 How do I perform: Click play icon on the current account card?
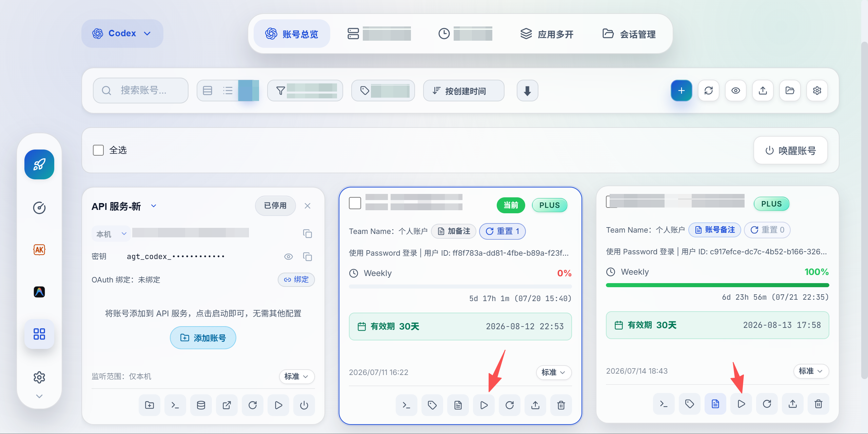click(484, 405)
